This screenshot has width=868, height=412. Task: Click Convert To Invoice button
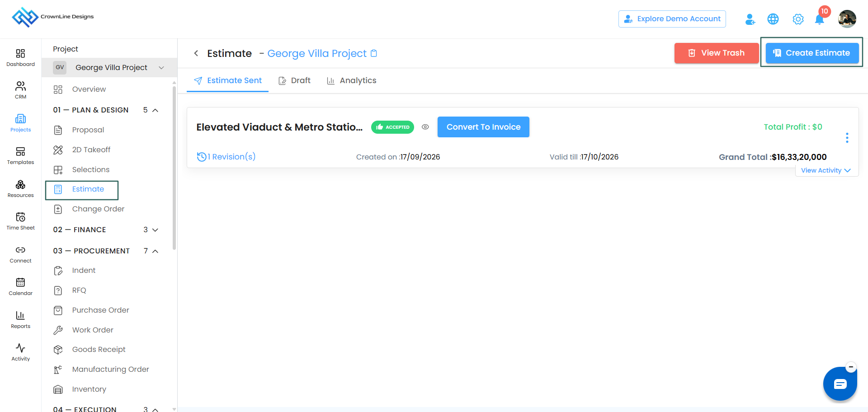[x=483, y=127]
